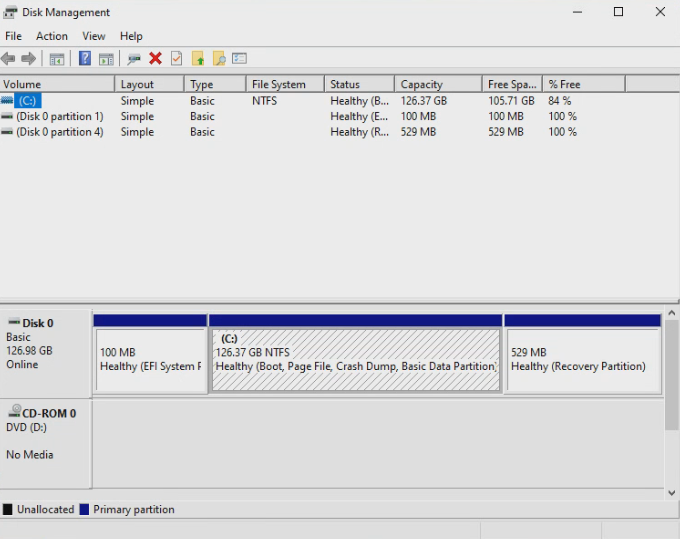Click Healthy (R... status cell

click(x=360, y=132)
